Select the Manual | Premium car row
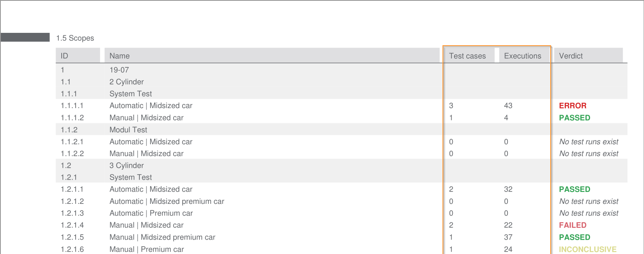Image resolution: width=644 pixels, height=254 pixels. 146,249
